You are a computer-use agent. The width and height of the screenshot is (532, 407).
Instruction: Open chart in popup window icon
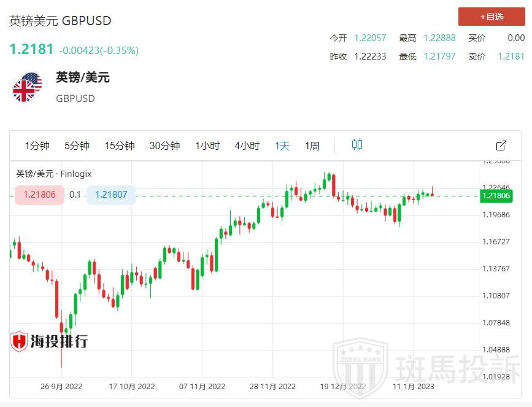click(501, 145)
